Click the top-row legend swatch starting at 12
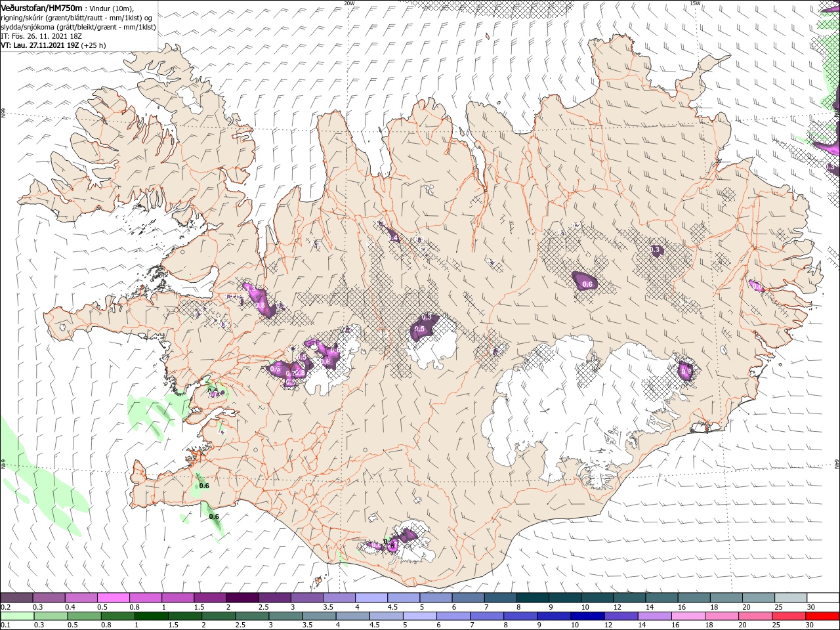 pyautogui.click(x=629, y=598)
